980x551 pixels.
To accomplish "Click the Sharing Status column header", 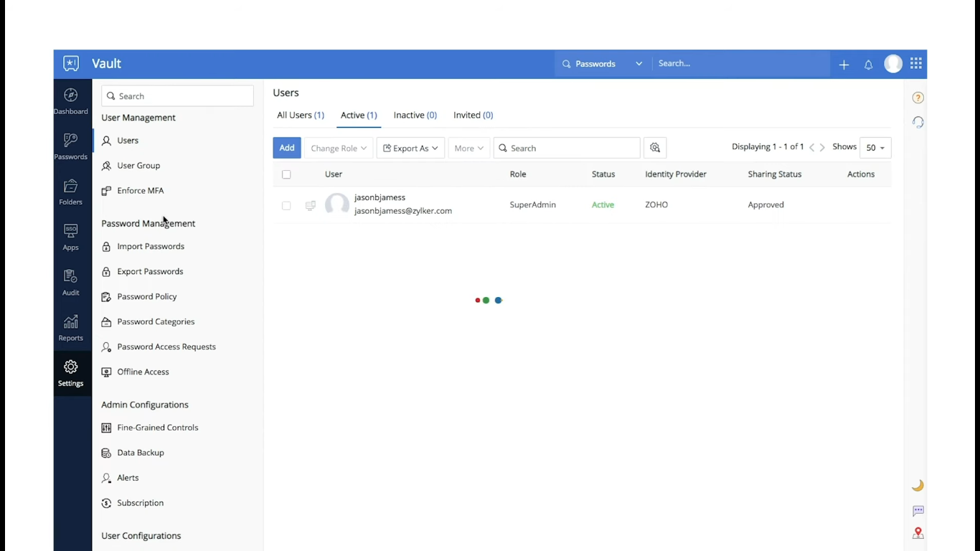I will tap(775, 174).
